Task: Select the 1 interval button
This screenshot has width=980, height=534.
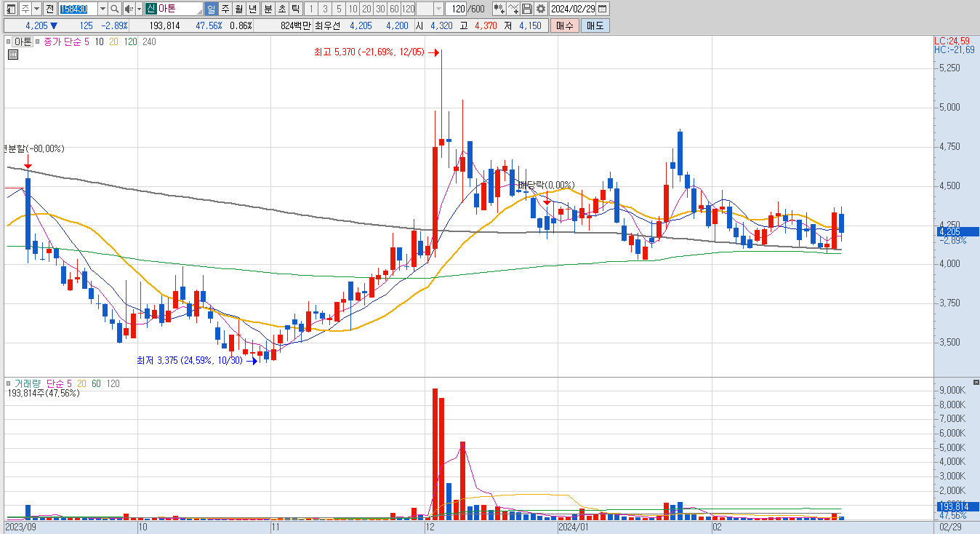Action: [311, 9]
